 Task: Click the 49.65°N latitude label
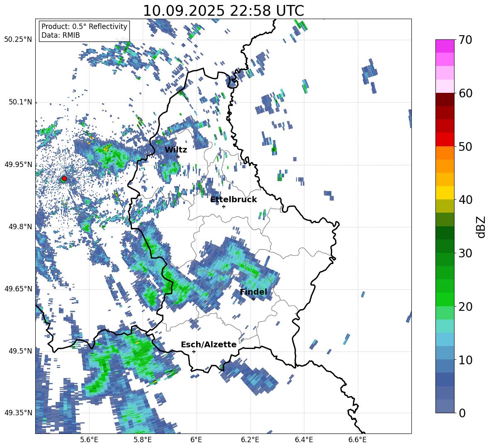[x=18, y=288]
